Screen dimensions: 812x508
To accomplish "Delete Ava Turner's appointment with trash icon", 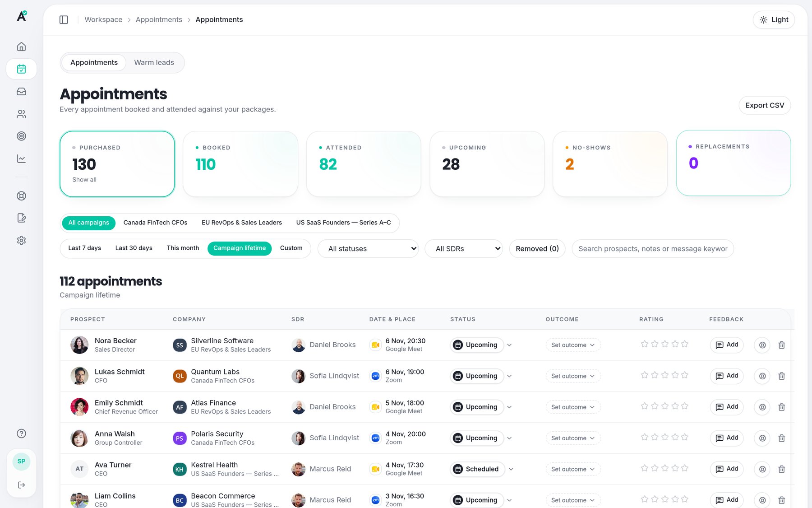I will [x=782, y=469].
